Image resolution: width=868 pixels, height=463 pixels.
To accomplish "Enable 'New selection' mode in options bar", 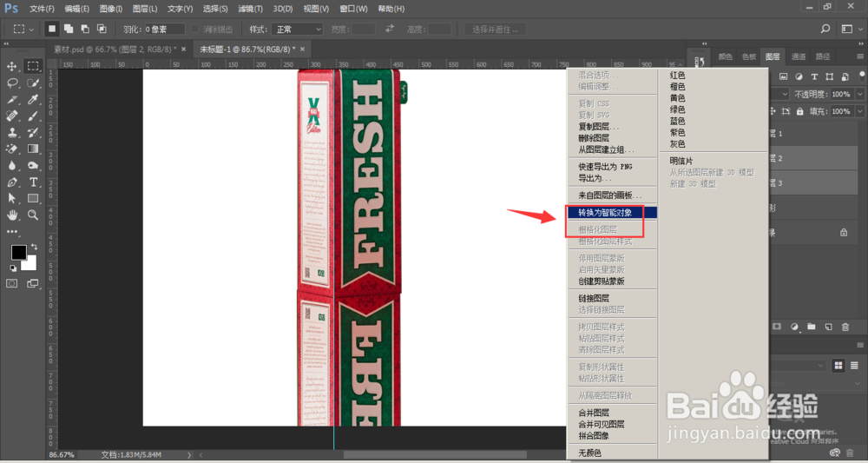I will [x=52, y=29].
